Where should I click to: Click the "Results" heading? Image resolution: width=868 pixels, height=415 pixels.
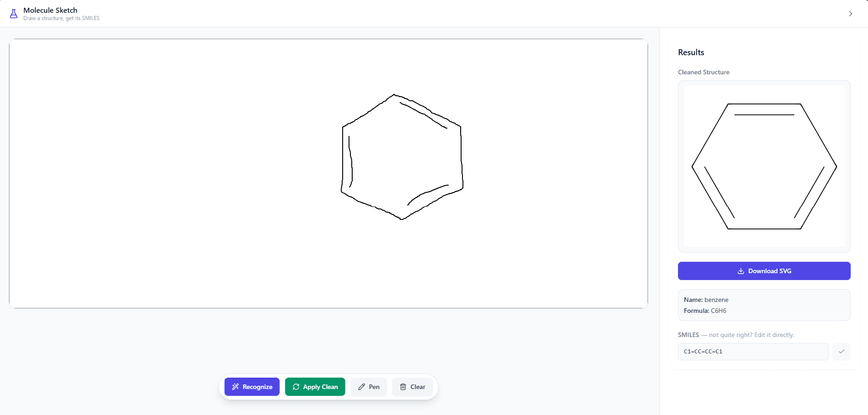(x=691, y=52)
